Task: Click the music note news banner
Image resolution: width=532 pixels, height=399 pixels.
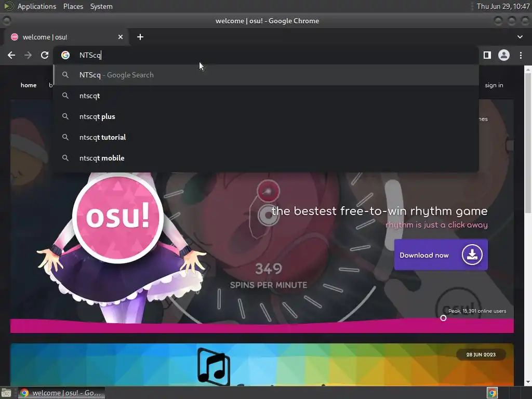Action: click(x=262, y=365)
